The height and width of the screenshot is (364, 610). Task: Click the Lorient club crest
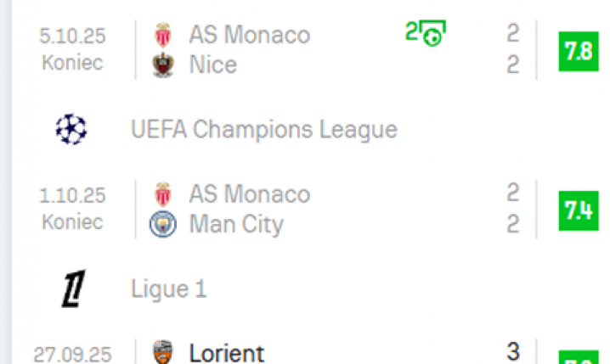point(162,352)
